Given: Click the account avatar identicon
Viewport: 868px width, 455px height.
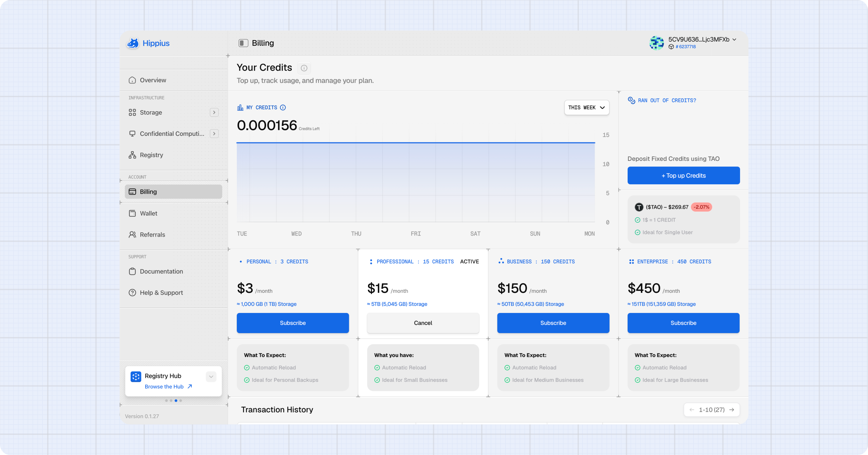Looking at the screenshot, I should tap(657, 43).
